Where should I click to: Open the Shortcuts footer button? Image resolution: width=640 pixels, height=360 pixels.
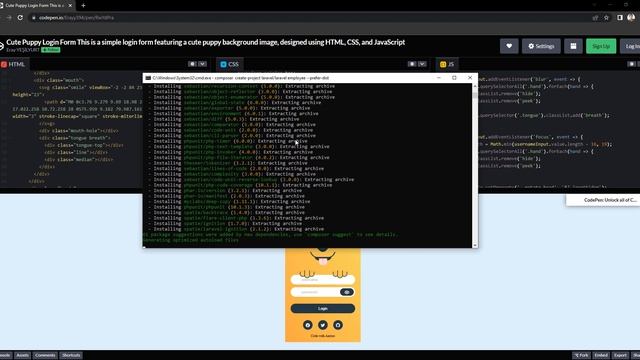(x=71, y=356)
